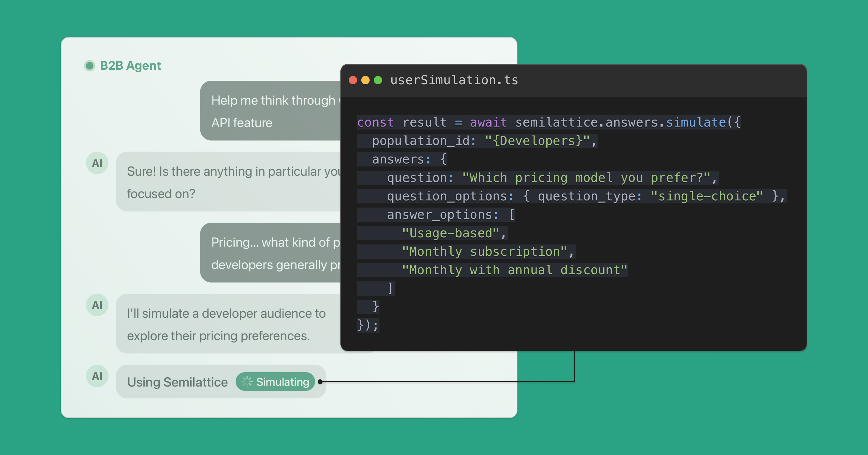Click the "Monthly with annual discount" string
868x455 pixels.
[x=515, y=270]
